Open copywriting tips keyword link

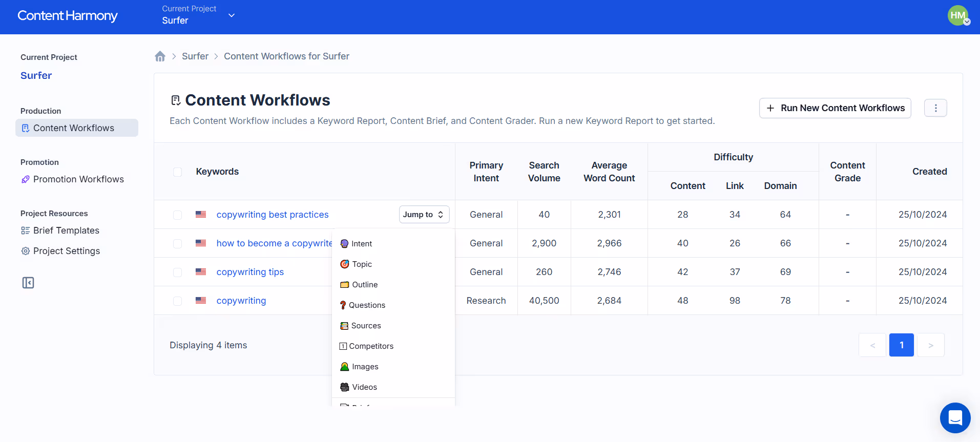[x=250, y=272]
